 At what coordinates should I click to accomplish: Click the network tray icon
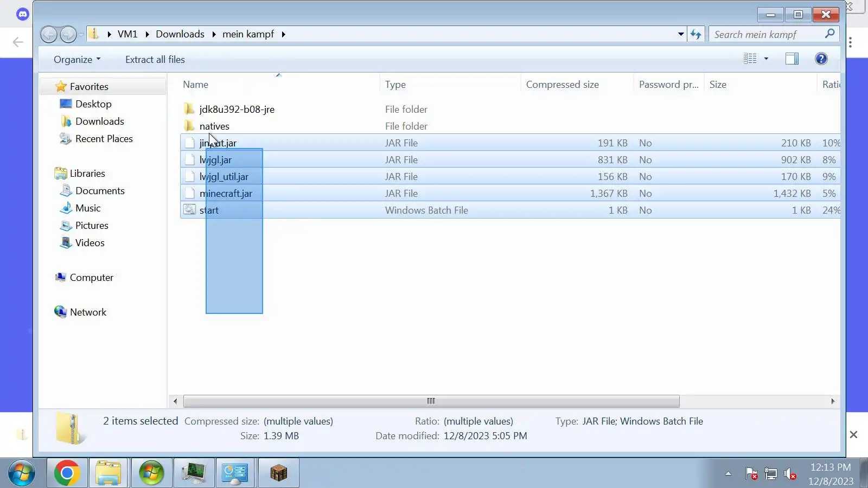pos(771,474)
